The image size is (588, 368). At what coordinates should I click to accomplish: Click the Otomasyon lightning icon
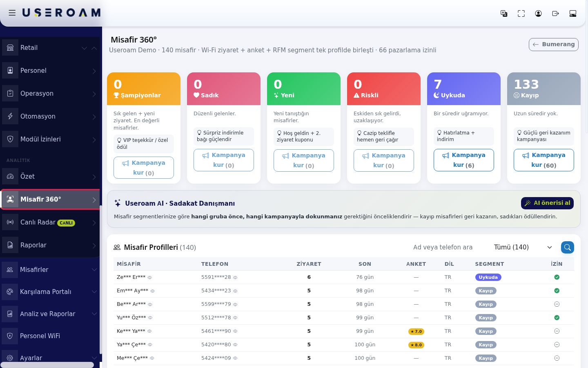(10, 116)
